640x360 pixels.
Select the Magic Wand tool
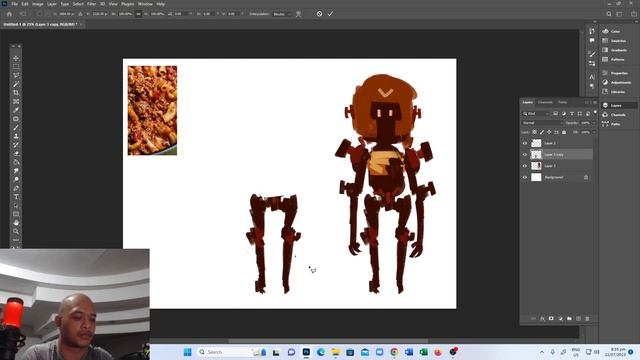click(x=16, y=84)
